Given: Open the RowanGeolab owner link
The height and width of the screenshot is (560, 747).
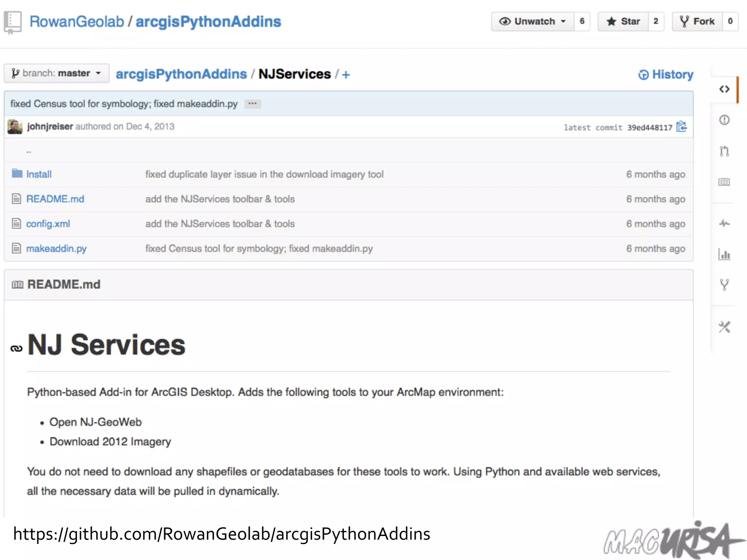Looking at the screenshot, I should [77, 22].
